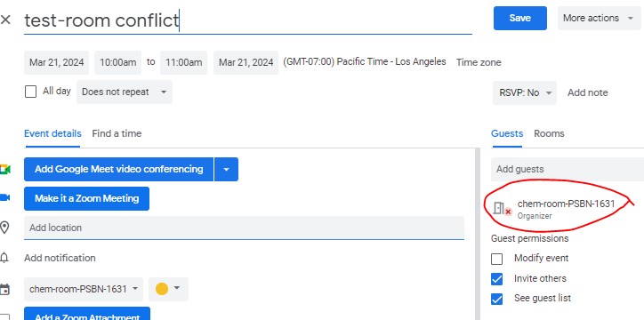Viewport: 644px width, 320px height.
Task: Click the red declined badge on room icon
Action: (x=508, y=212)
